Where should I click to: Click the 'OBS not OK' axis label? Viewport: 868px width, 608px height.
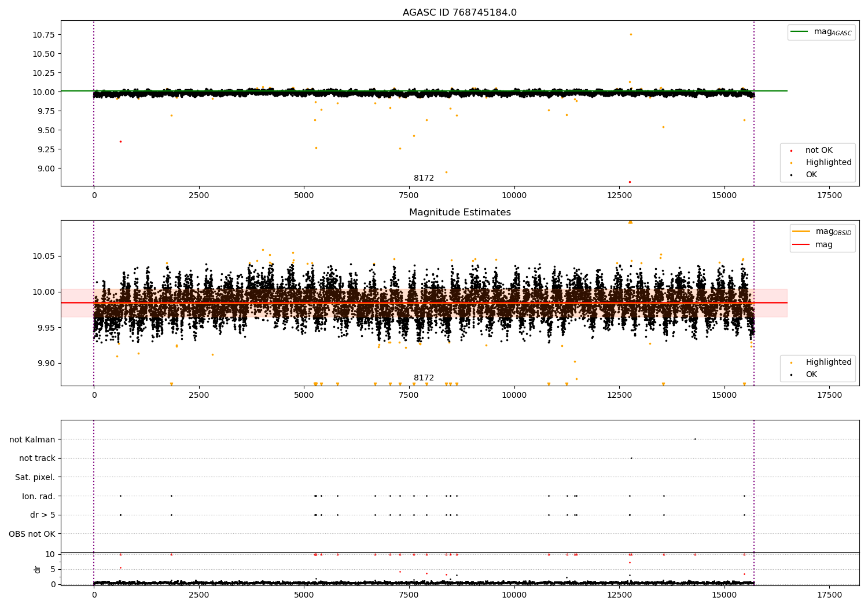click(32, 534)
